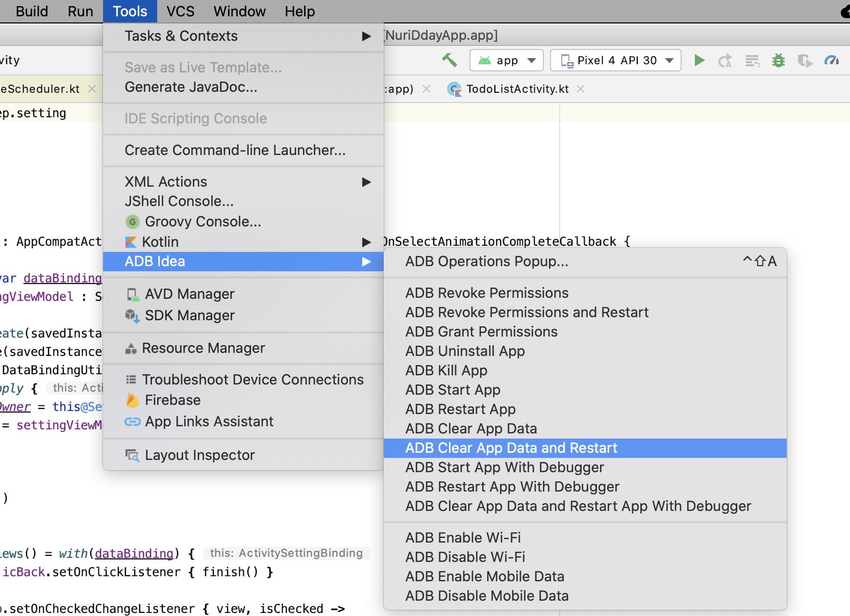Open ADB Operations Popup...
The height and width of the screenshot is (616, 850).
585,262
